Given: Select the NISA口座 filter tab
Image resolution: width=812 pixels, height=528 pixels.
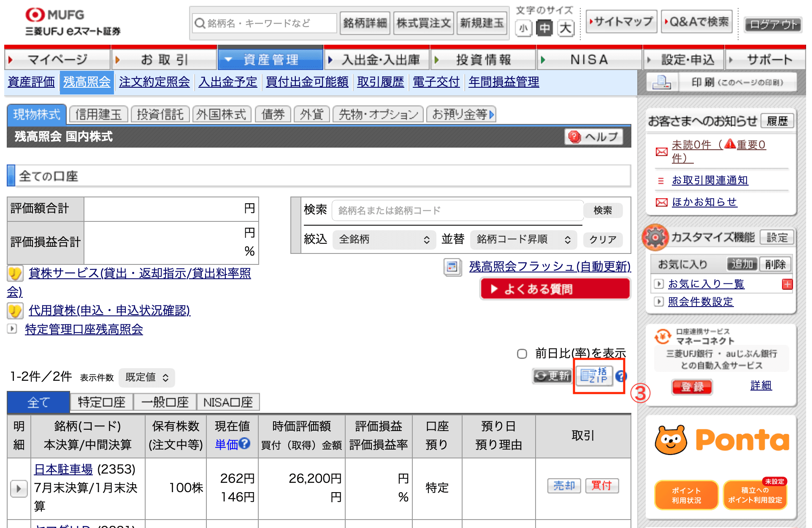Looking at the screenshot, I should pos(228,402).
